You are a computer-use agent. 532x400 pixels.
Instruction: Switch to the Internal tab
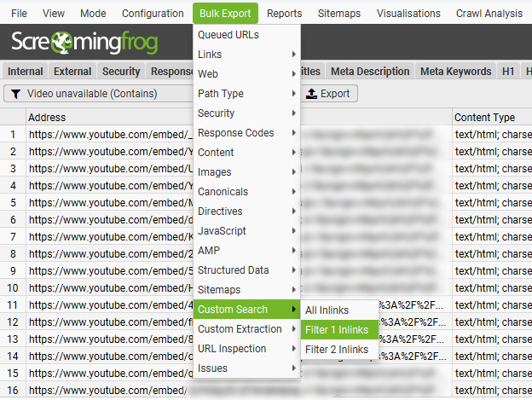[26, 72]
